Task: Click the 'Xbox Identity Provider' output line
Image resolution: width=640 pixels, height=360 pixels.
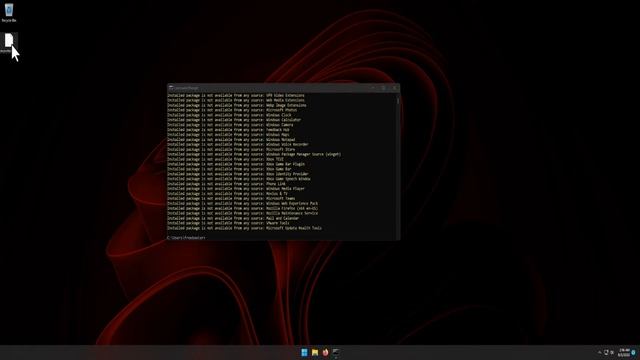Action: [238, 174]
